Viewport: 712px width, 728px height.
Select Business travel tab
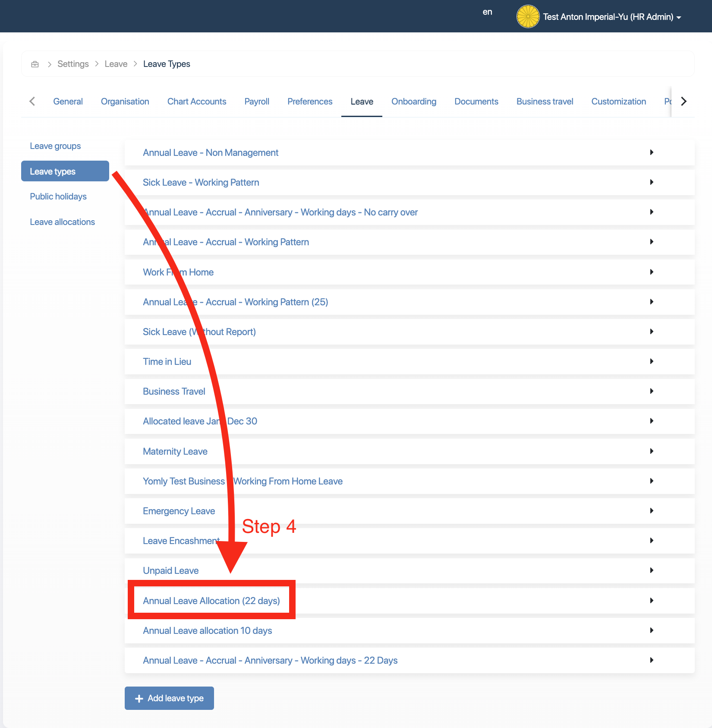click(x=545, y=101)
